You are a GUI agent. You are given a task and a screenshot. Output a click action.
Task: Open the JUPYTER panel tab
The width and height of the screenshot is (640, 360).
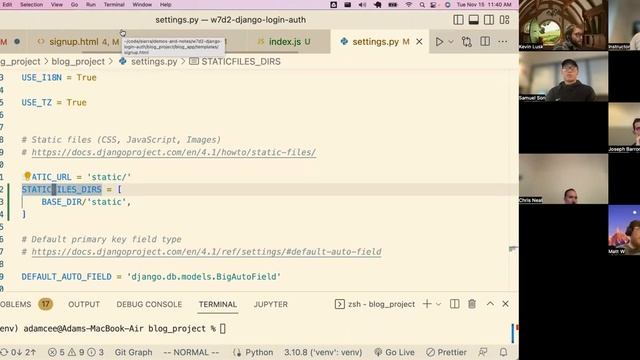point(271,304)
